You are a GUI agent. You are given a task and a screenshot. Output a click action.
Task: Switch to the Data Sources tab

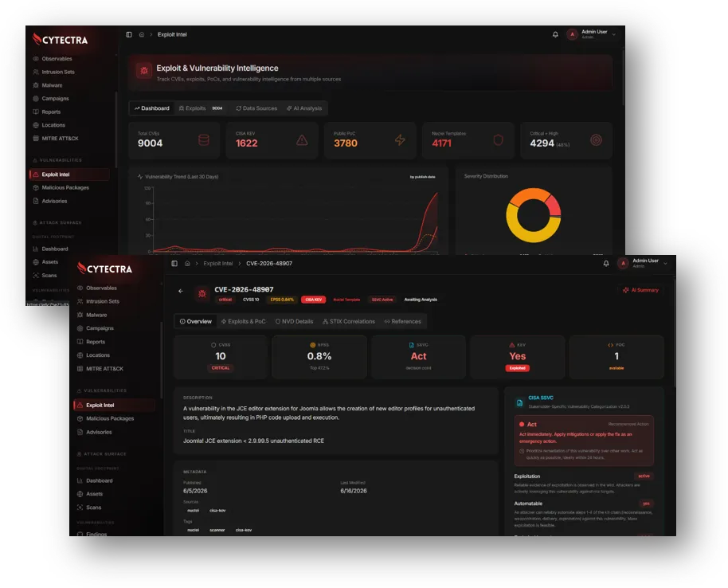pos(256,108)
